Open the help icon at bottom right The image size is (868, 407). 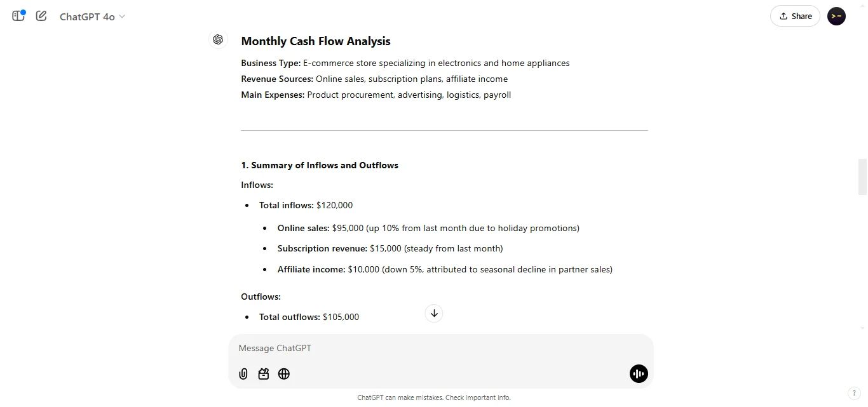pyautogui.click(x=855, y=393)
